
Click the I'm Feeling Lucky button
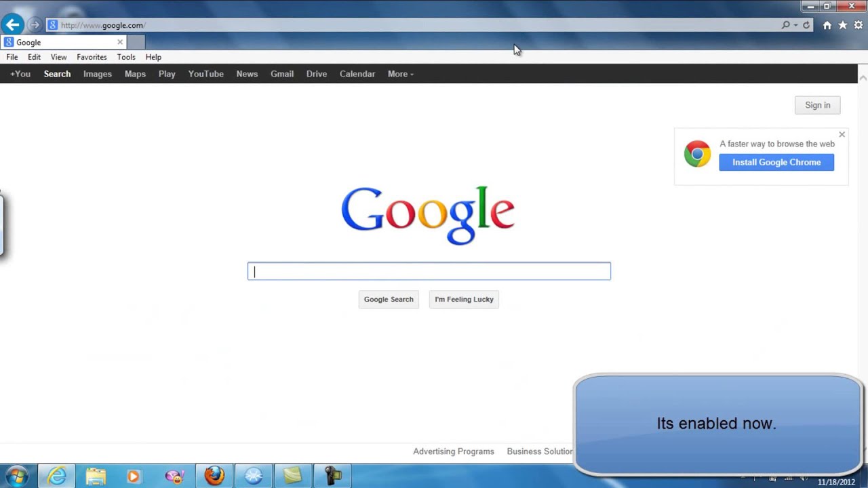pos(465,299)
